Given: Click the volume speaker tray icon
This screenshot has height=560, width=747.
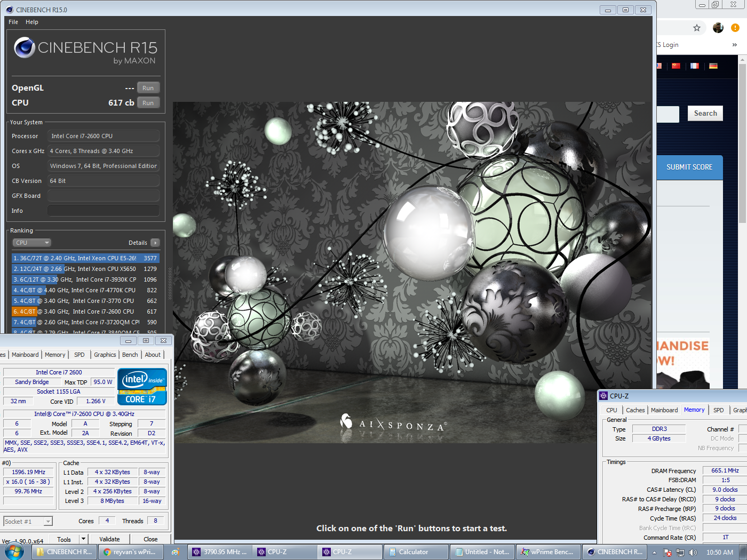Looking at the screenshot, I should point(693,552).
